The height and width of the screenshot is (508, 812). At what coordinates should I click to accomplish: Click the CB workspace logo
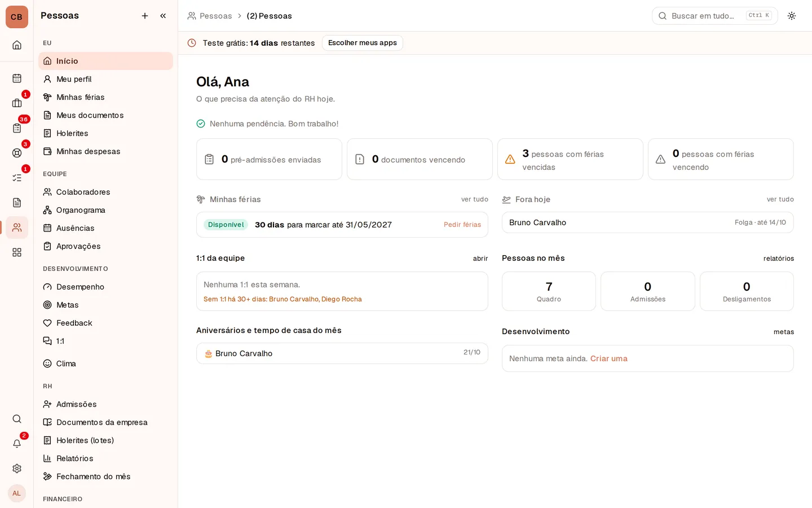click(17, 17)
